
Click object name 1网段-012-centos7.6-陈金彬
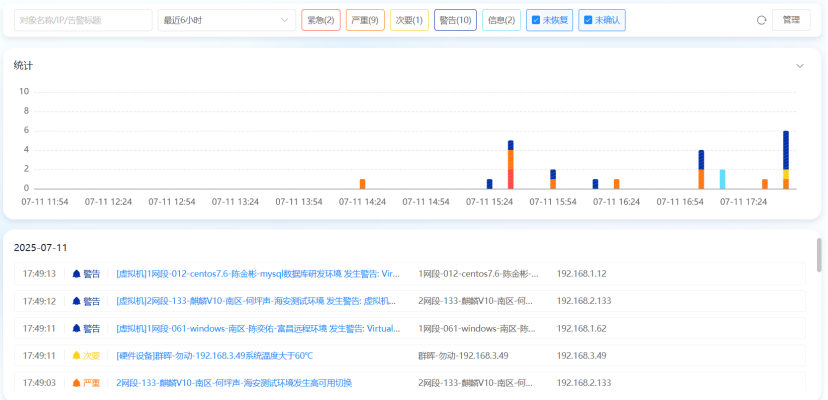coord(478,274)
